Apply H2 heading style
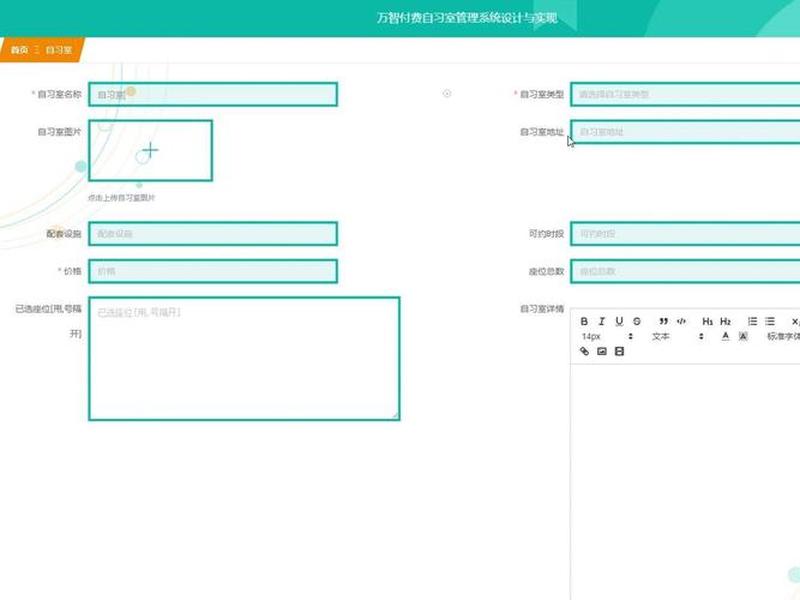Image resolution: width=800 pixels, height=600 pixels. pyautogui.click(x=725, y=321)
